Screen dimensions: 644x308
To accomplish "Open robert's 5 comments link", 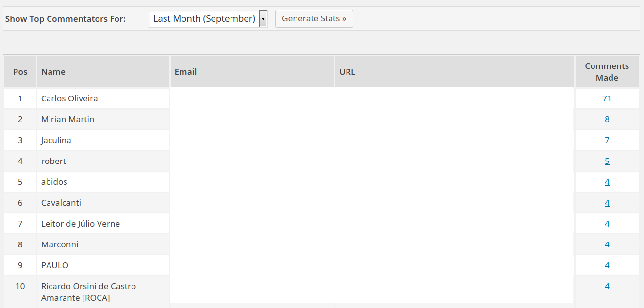I will tap(607, 161).
